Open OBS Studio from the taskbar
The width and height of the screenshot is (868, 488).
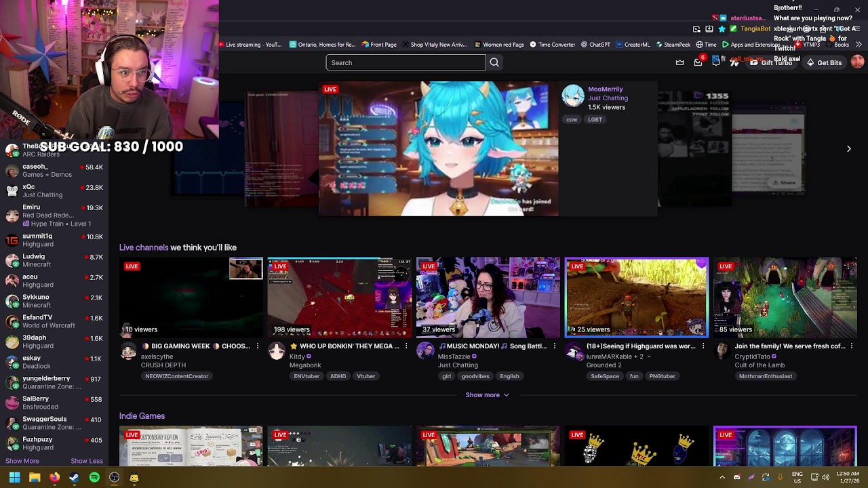(115, 477)
